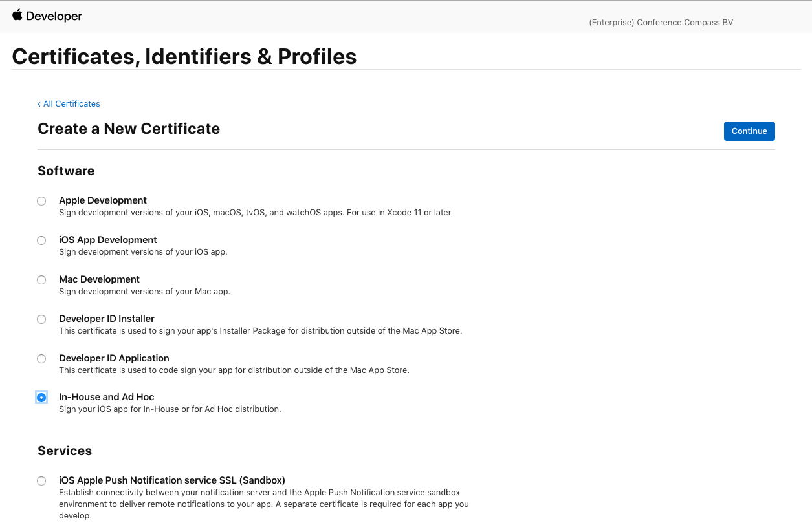Image resolution: width=812 pixels, height=523 pixels.
Task: Click the Developer wordmark in the top bar
Action: (x=55, y=16)
